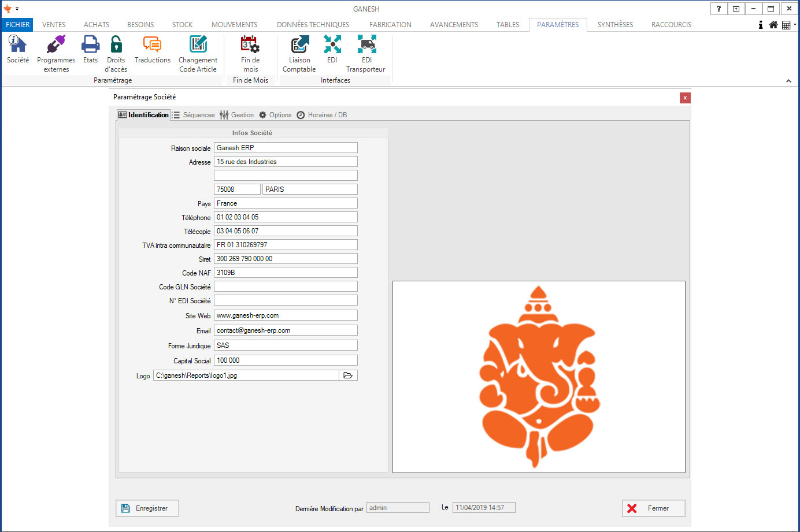Open the grid view dropdown at top right
Viewport: 800px width, 532px height.
[x=788, y=25]
